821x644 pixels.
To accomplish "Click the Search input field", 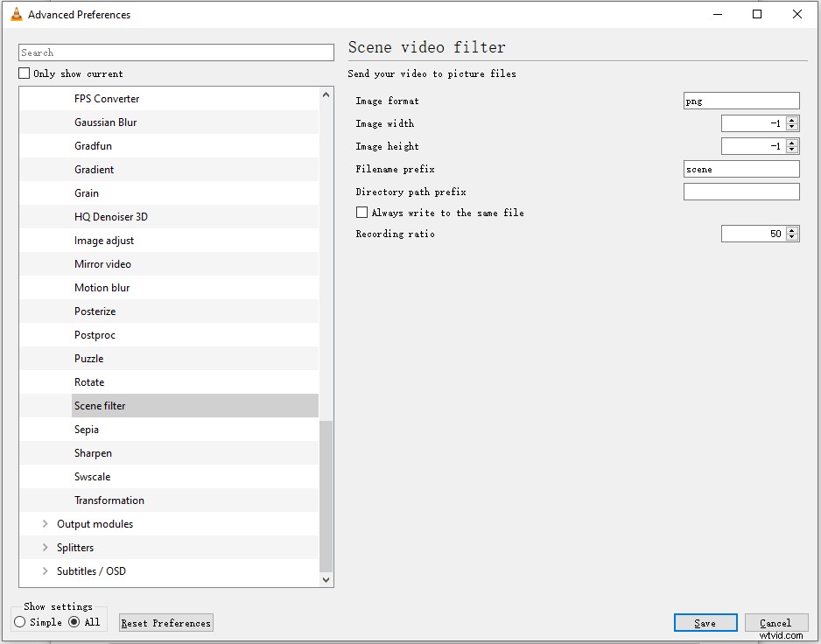I will click(175, 52).
